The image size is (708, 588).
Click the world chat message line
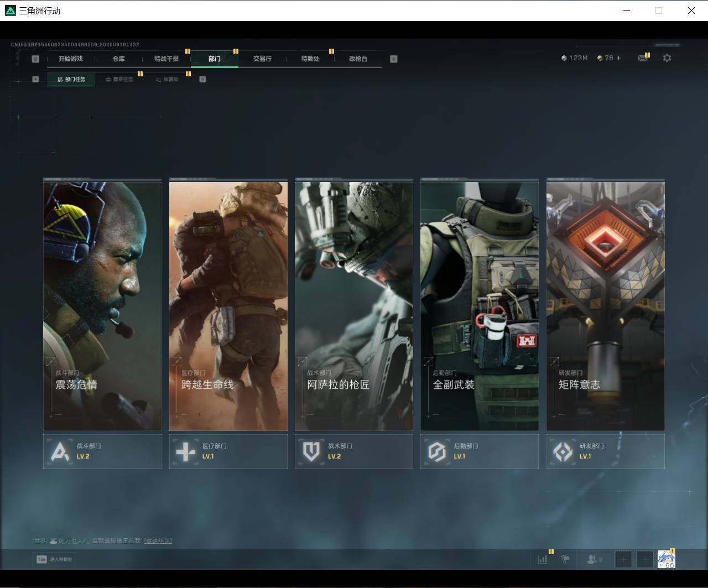tap(102, 540)
